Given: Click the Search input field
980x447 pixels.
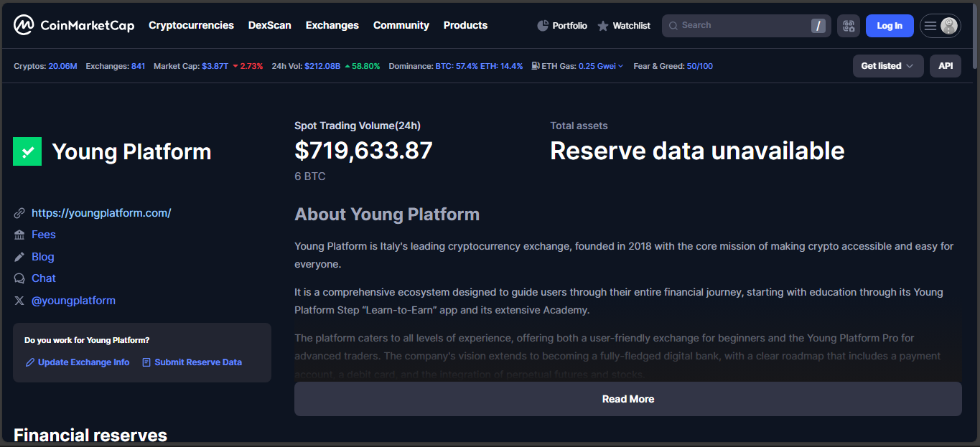Looking at the screenshot, I should pos(739,26).
